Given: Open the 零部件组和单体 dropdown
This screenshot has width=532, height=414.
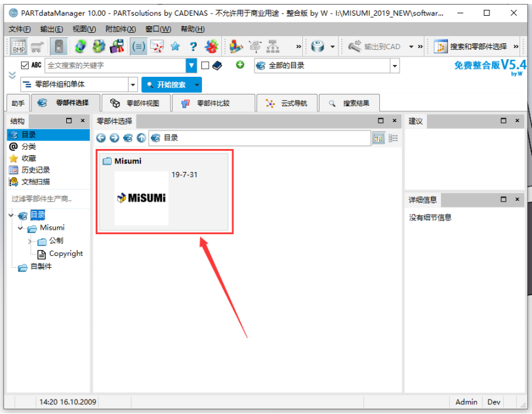Looking at the screenshot, I should [133, 85].
